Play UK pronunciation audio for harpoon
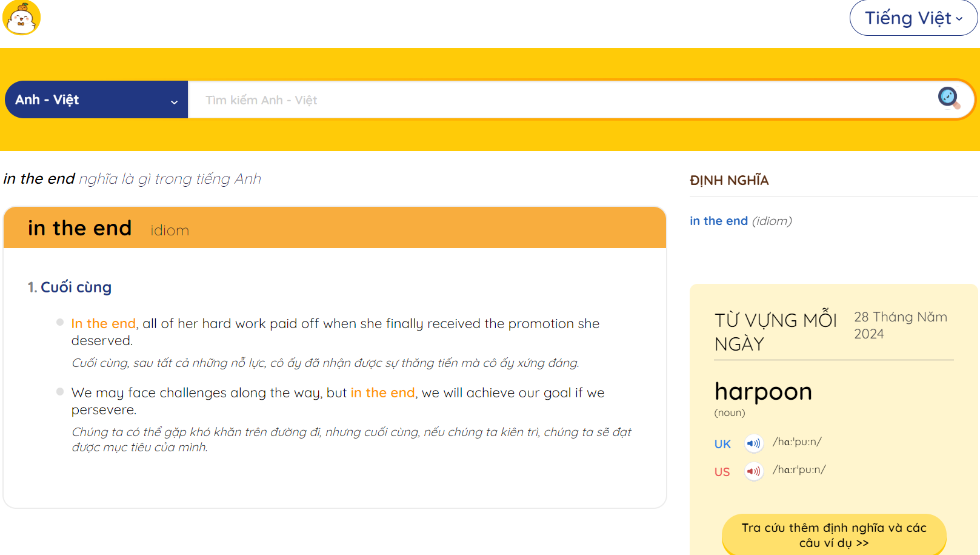The height and width of the screenshot is (555, 980). (753, 443)
